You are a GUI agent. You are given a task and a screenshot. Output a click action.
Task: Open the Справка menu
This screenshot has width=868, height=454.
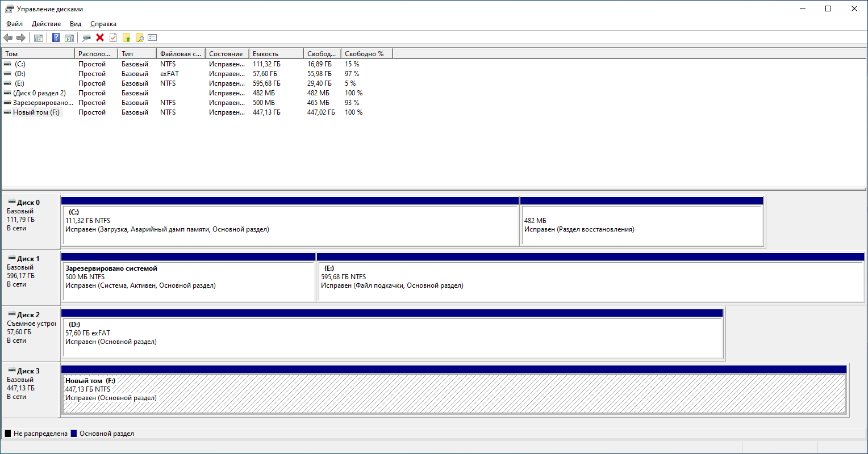pyautogui.click(x=103, y=24)
